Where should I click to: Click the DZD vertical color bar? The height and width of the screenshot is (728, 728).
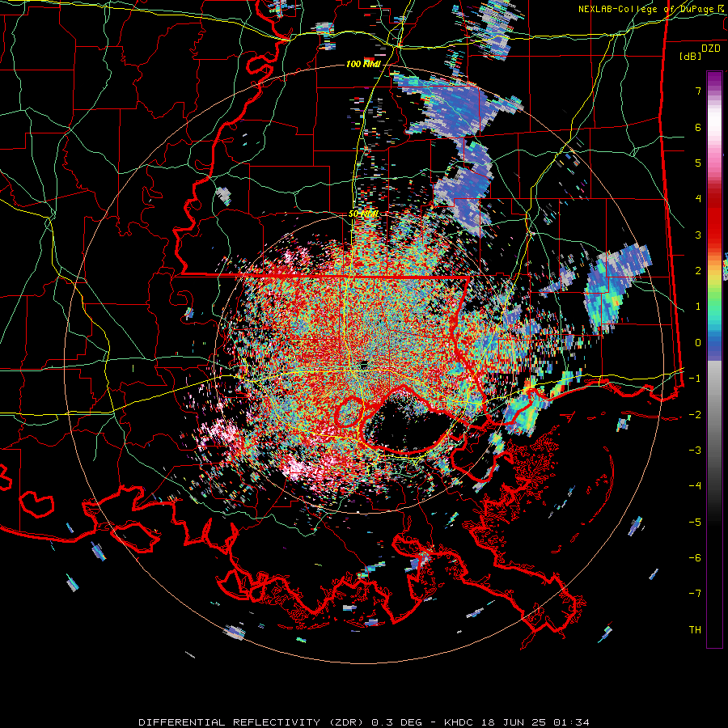(x=714, y=359)
